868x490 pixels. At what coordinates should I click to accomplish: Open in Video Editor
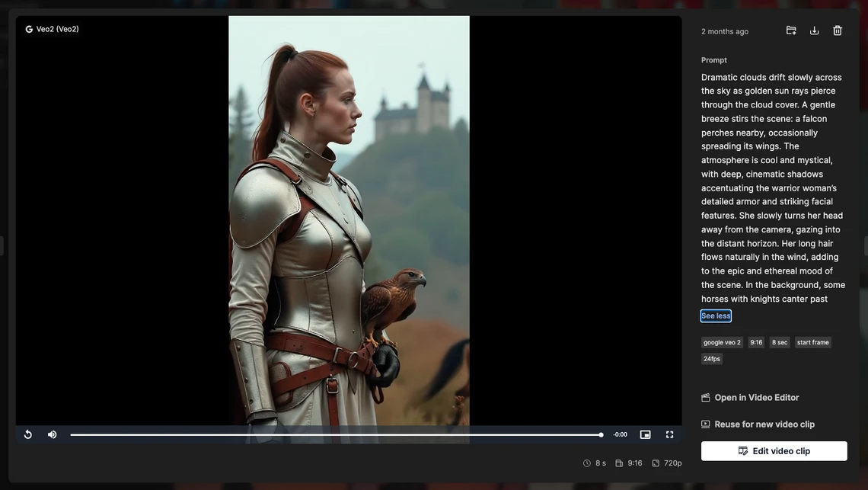(756, 398)
